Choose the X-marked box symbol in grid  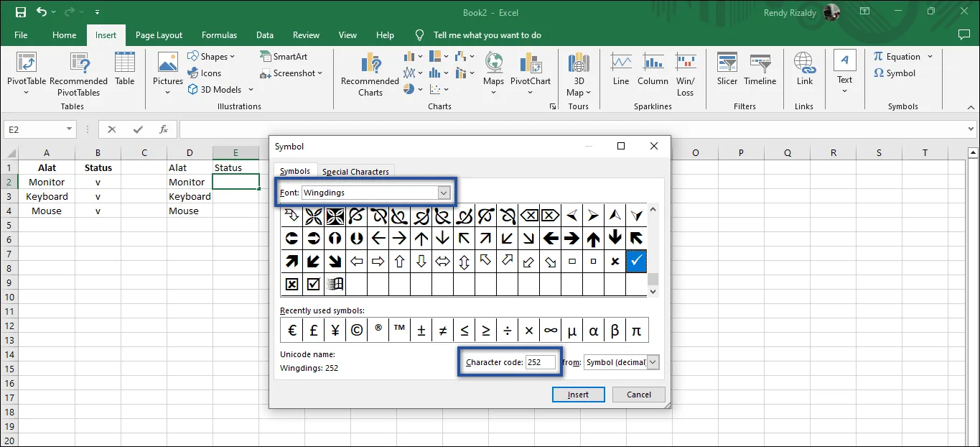coord(291,284)
